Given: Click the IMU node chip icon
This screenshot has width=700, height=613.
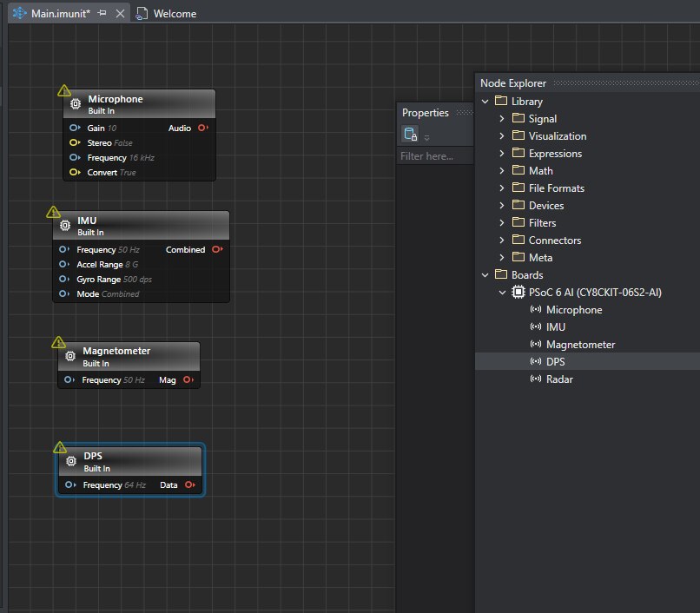Looking at the screenshot, I should click(x=65, y=226).
